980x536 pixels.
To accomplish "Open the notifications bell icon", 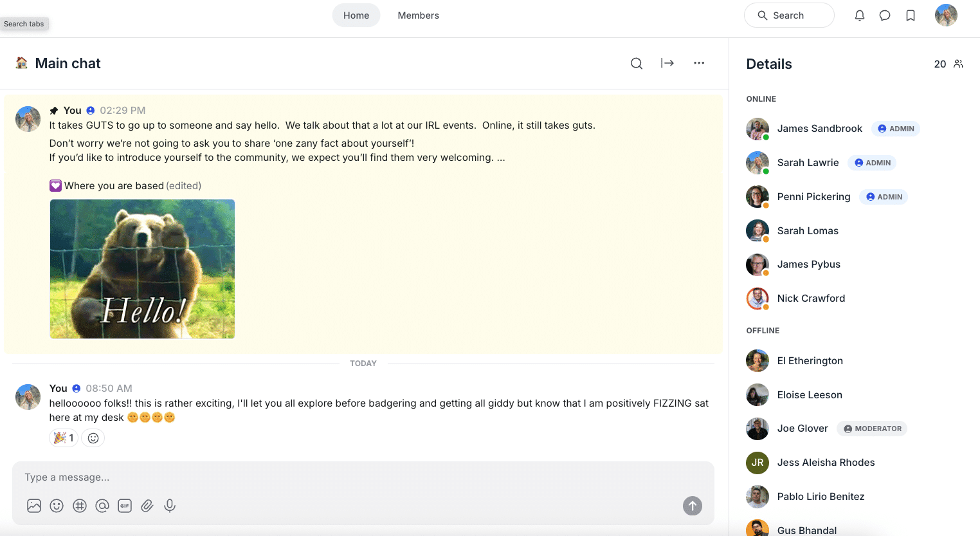I will click(x=860, y=15).
